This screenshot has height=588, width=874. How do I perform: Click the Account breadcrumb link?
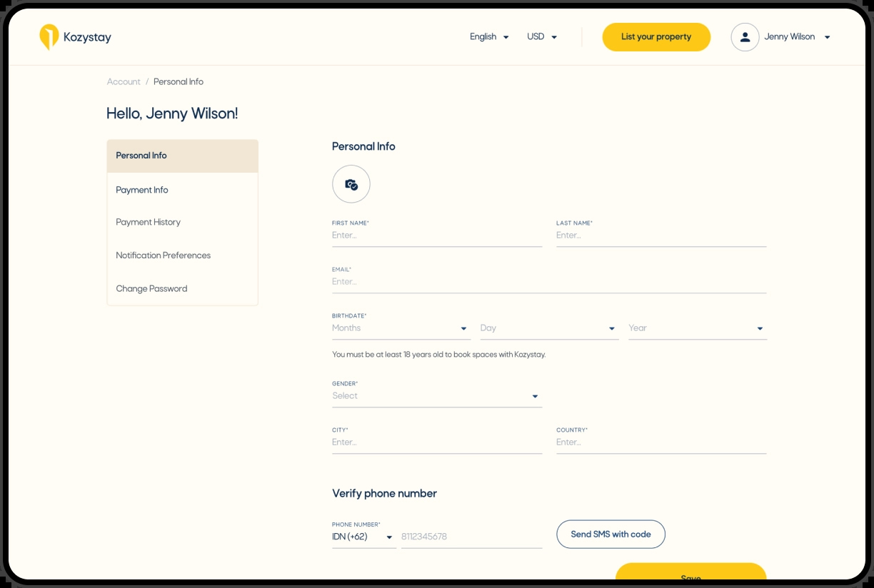(124, 82)
